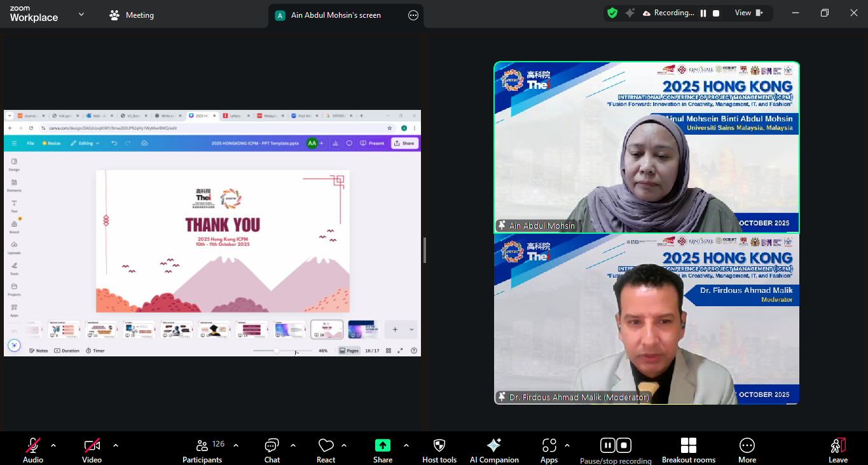The height and width of the screenshot is (465, 868).
Task: Open the React emoji menu
Action: 326,450
